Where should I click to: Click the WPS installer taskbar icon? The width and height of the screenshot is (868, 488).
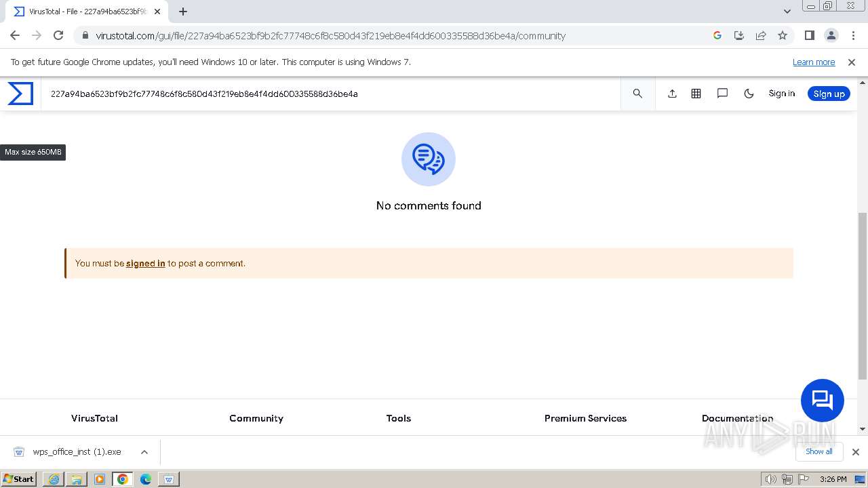pyautogui.click(x=169, y=479)
